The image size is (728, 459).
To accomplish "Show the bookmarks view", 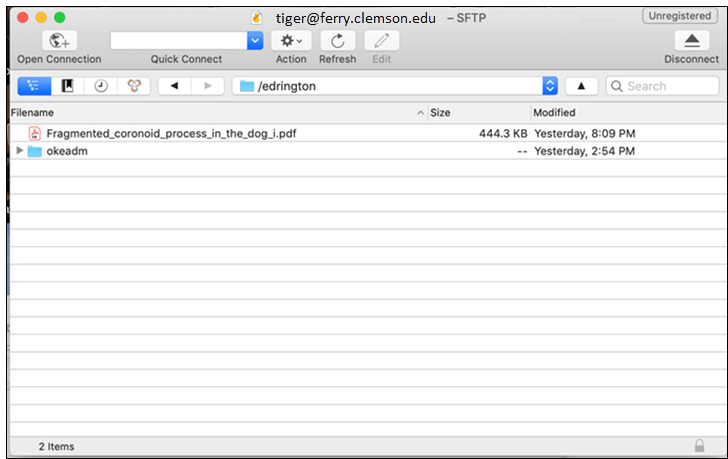I will tap(67, 86).
